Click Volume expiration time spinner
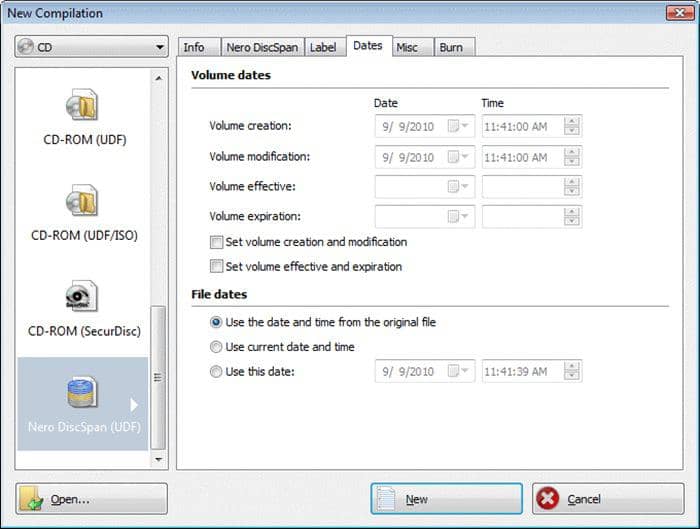This screenshot has width=700, height=529. [x=572, y=217]
